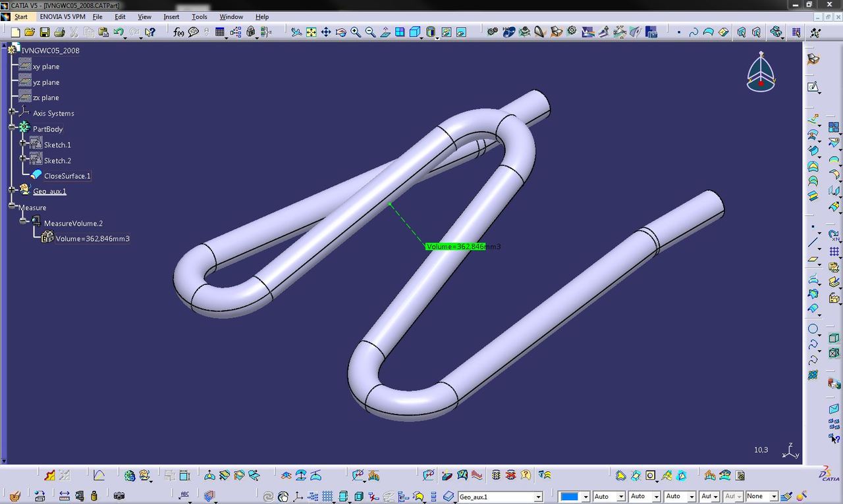This screenshot has width=843, height=504.
Task: Select zx plane in the tree
Action: (x=46, y=97)
